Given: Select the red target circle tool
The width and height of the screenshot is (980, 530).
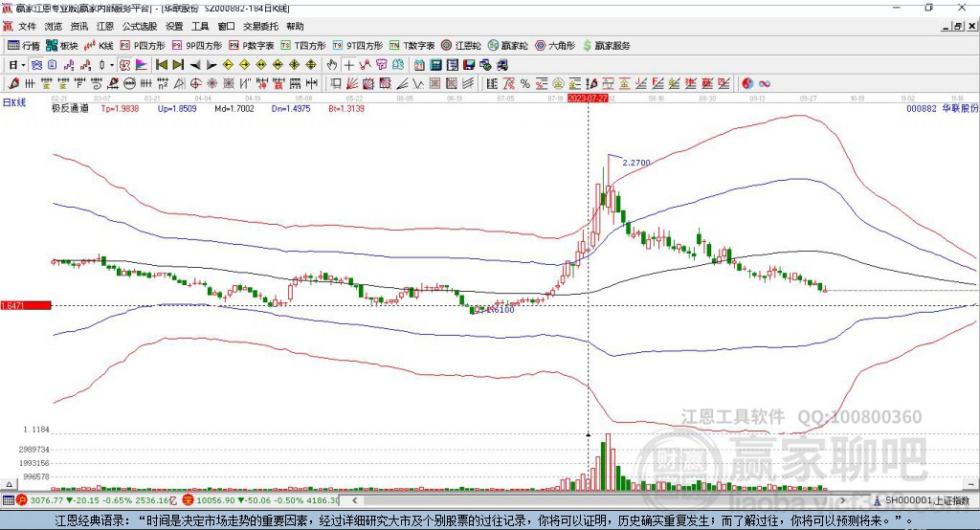Looking at the screenshot, I should click(195, 83).
